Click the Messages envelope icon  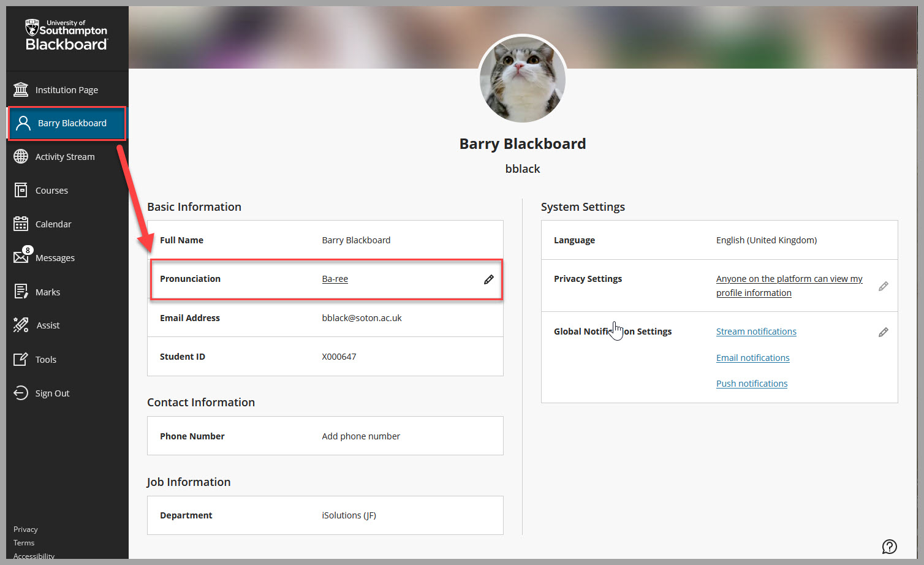coord(21,257)
